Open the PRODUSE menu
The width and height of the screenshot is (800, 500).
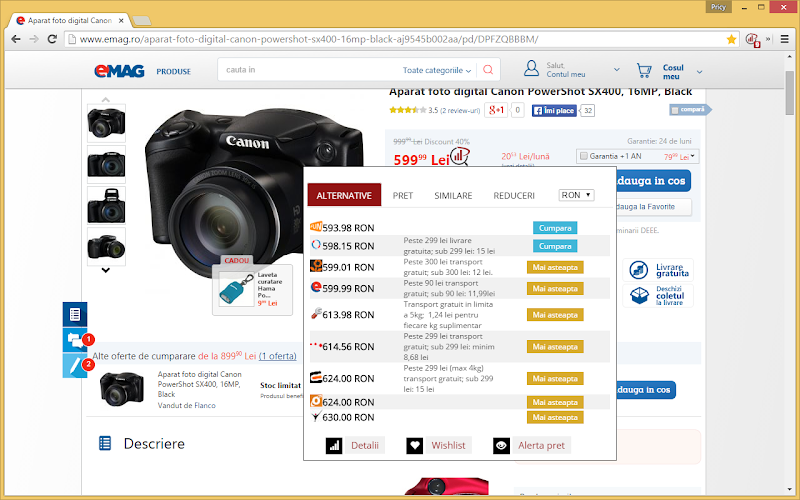173,72
